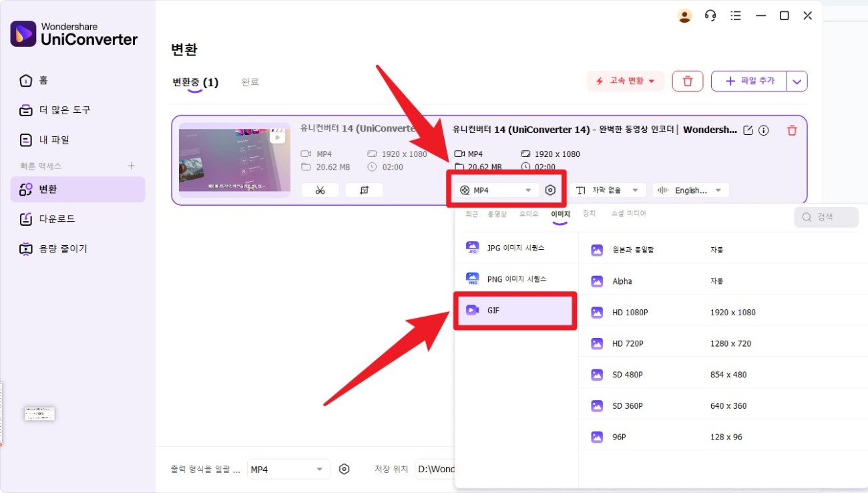Expand the arrow next to 파일 추가
The height and width of the screenshot is (493, 868).
797,81
